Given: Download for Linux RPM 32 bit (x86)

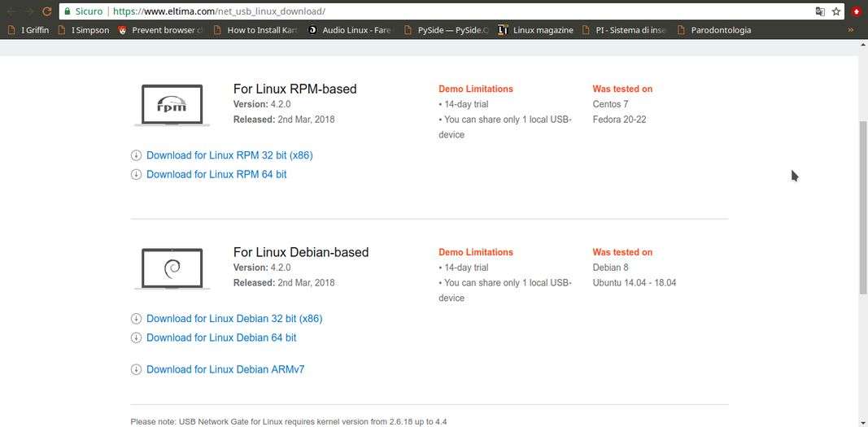Looking at the screenshot, I should [229, 155].
